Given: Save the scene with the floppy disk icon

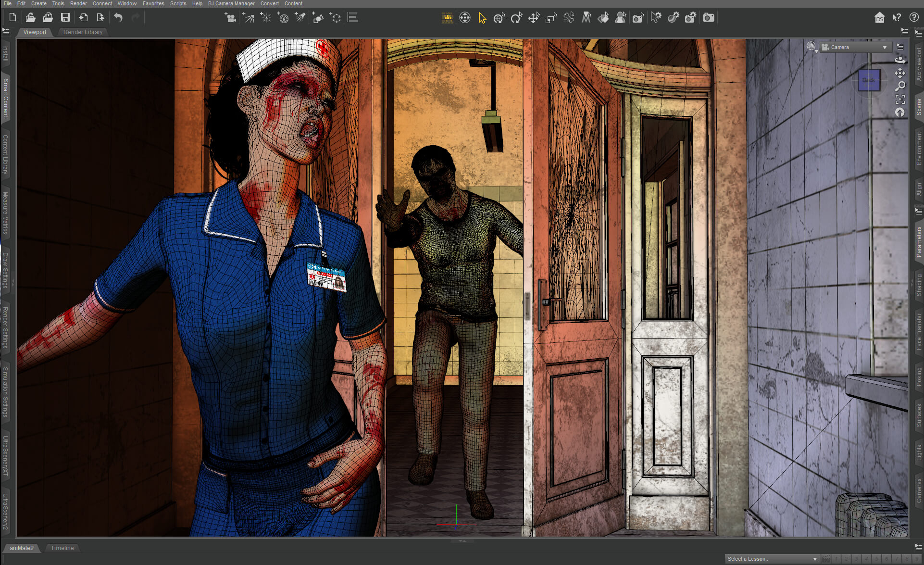Looking at the screenshot, I should tap(65, 18).
